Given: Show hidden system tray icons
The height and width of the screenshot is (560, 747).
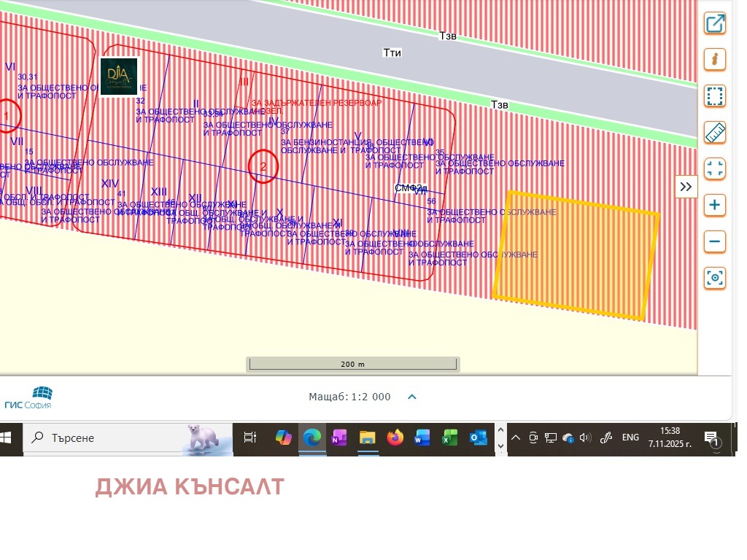Looking at the screenshot, I should tap(516, 438).
